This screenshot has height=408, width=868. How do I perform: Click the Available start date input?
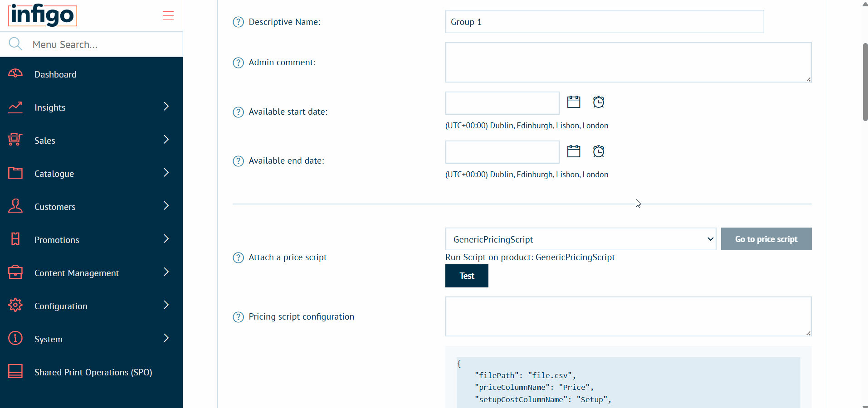tap(502, 103)
